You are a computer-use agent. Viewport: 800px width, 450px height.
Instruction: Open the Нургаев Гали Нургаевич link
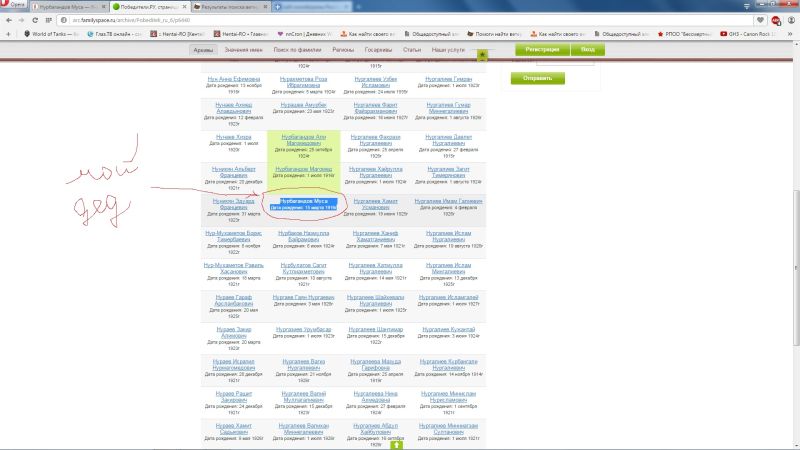304,297
